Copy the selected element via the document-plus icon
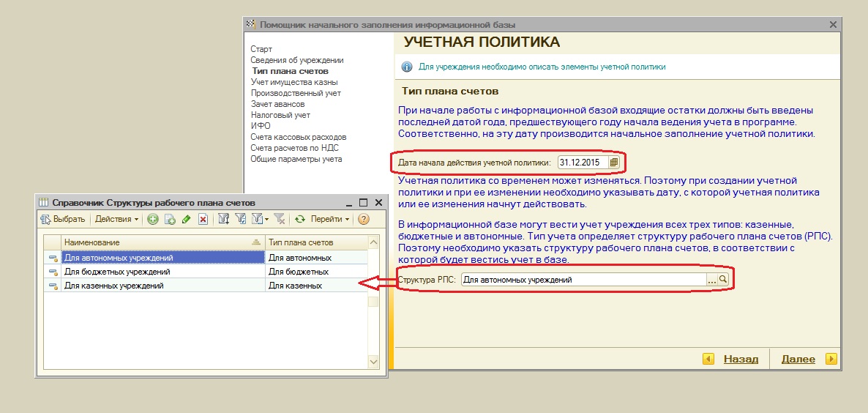 tap(170, 219)
